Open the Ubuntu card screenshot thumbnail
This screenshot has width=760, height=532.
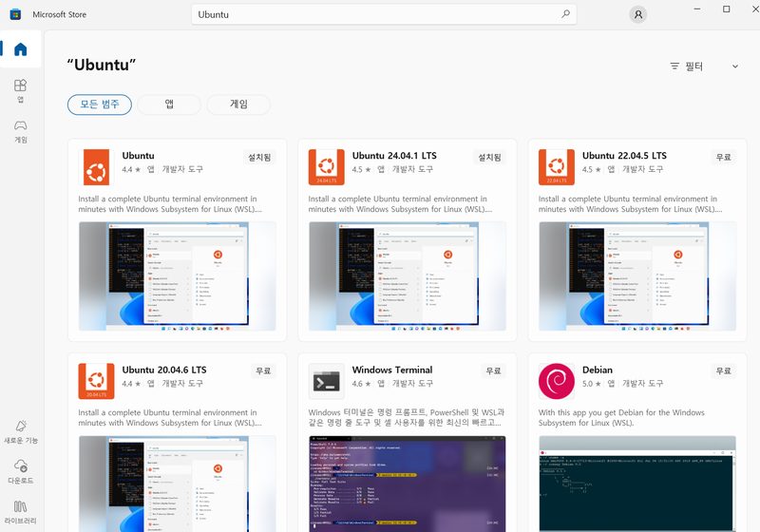click(x=178, y=276)
